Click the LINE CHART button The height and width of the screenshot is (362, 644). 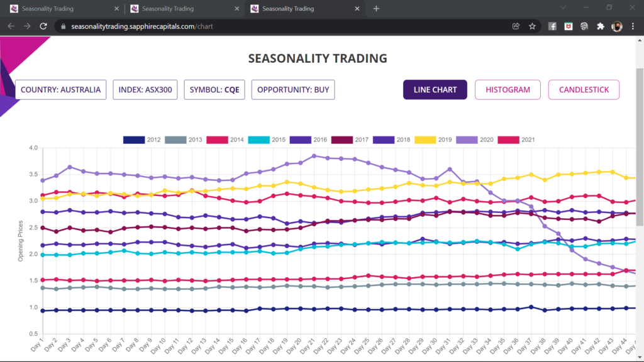pyautogui.click(x=435, y=90)
